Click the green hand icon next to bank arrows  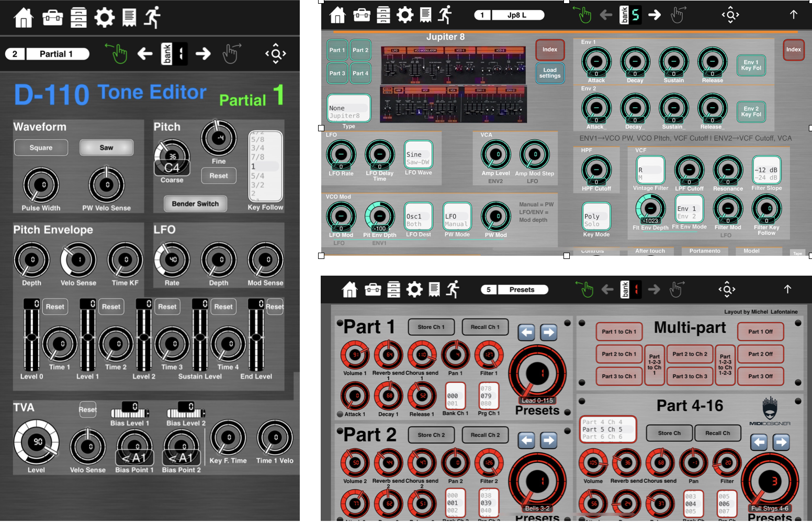pyautogui.click(x=583, y=15)
